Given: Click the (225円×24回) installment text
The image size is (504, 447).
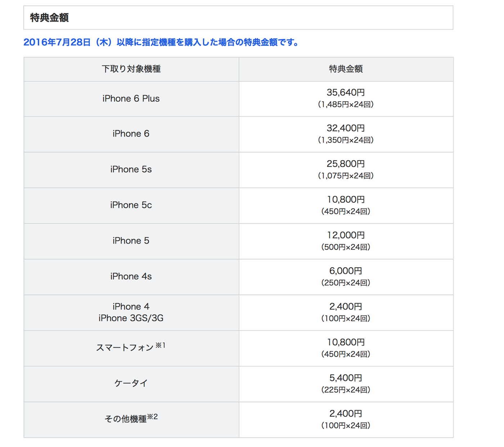Looking at the screenshot, I should coord(346,389).
